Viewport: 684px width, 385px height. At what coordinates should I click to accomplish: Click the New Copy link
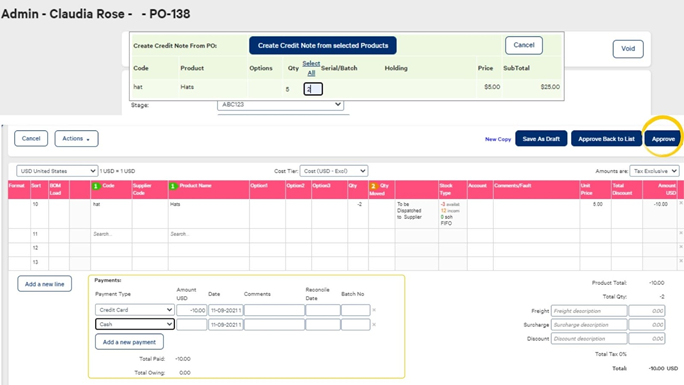tap(498, 139)
